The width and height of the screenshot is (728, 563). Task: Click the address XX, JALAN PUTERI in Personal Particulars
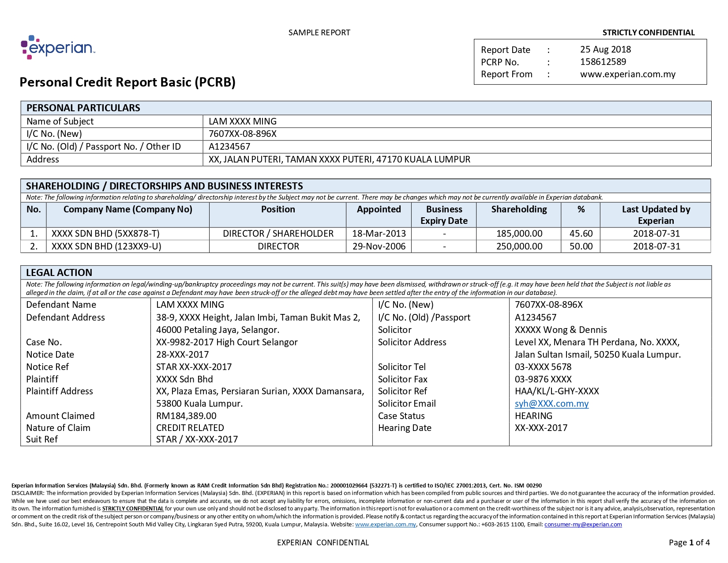[x=339, y=159]
